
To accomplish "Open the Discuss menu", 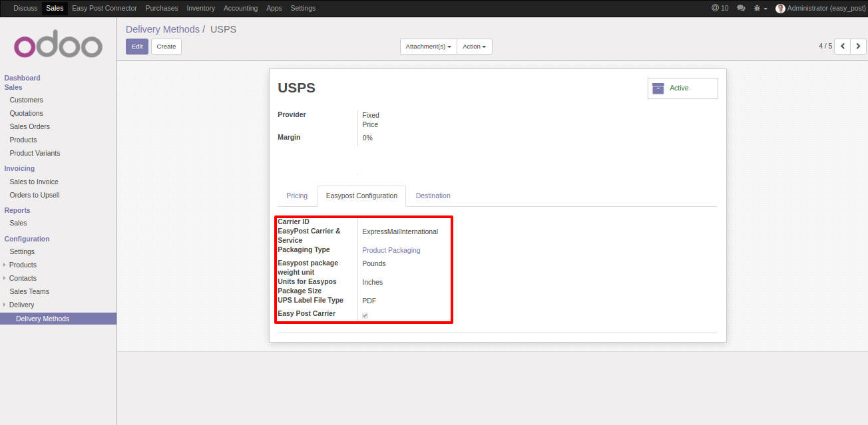I will [25, 9].
